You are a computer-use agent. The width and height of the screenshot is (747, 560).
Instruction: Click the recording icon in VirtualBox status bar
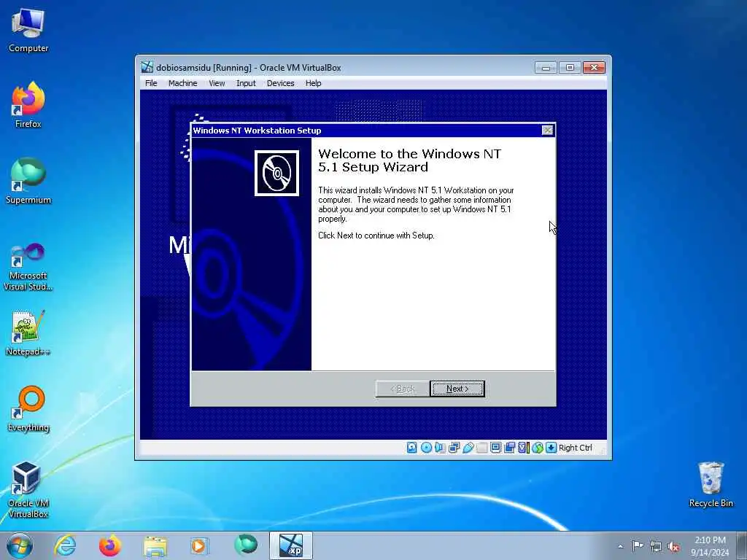509,448
